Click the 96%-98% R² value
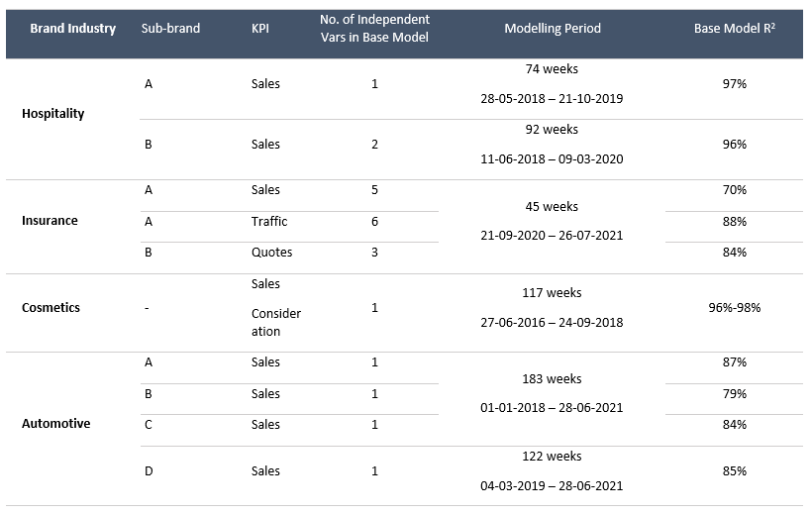 point(735,308)
